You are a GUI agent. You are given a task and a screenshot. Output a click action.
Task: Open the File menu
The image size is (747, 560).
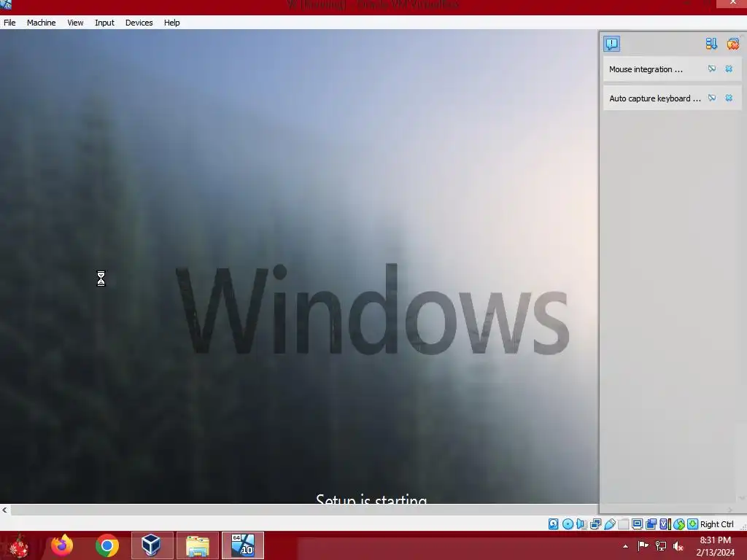coord(9,23)
